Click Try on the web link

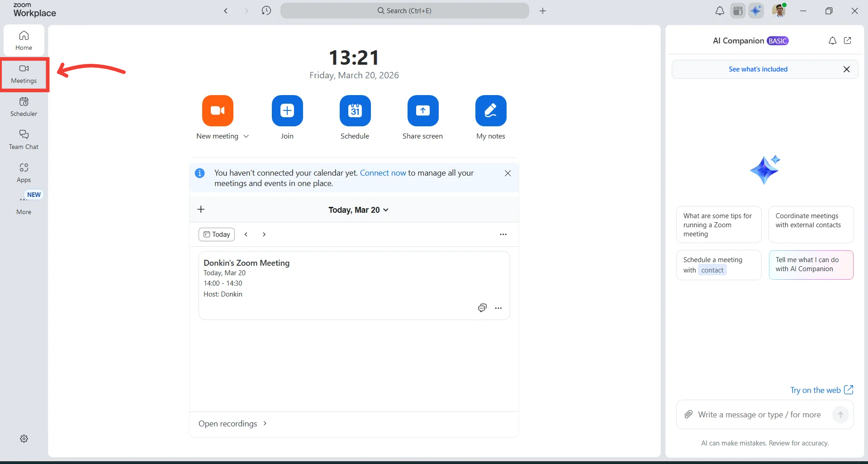point(821,390)
